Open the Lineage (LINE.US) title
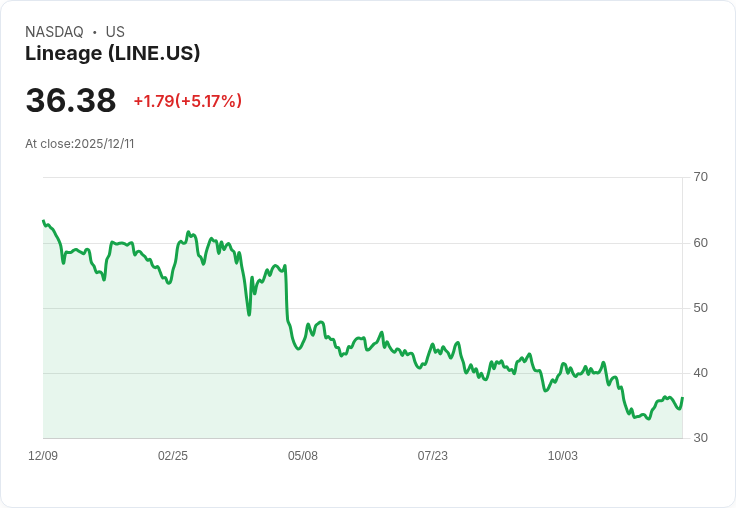This screenshot has height=508, width=736. 112,53
